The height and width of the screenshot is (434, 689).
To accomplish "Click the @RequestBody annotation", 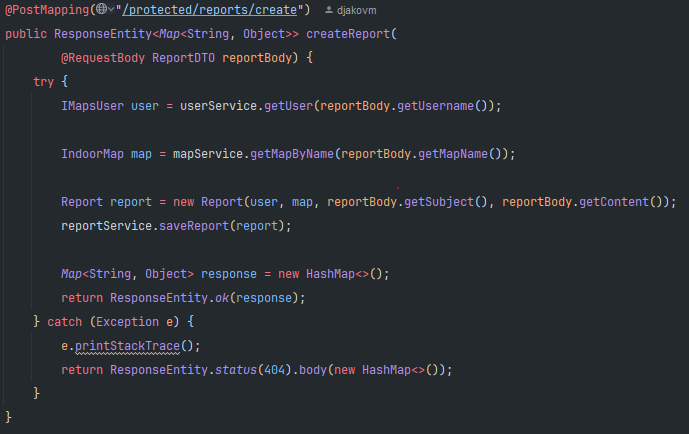I will [x=102, y=58].
